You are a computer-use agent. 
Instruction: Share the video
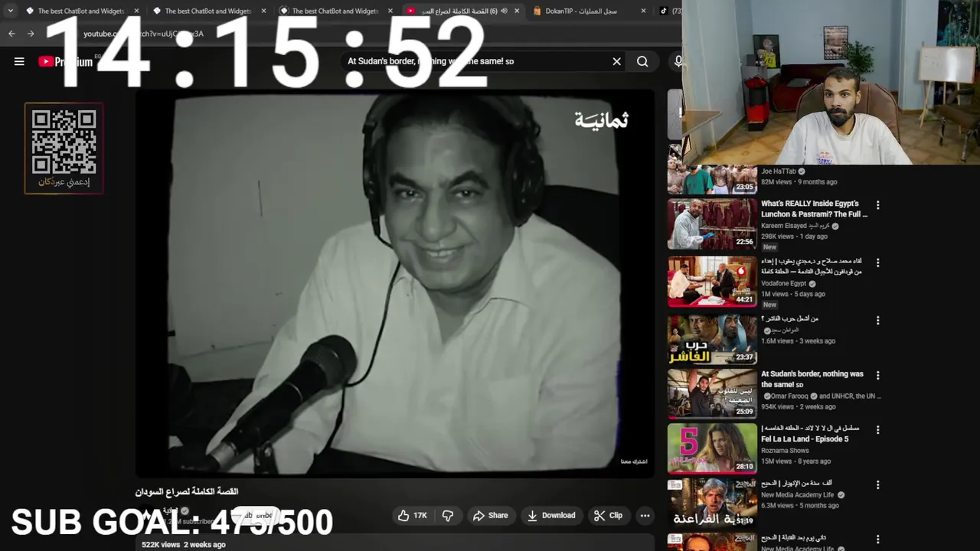[x=490, y=516]
